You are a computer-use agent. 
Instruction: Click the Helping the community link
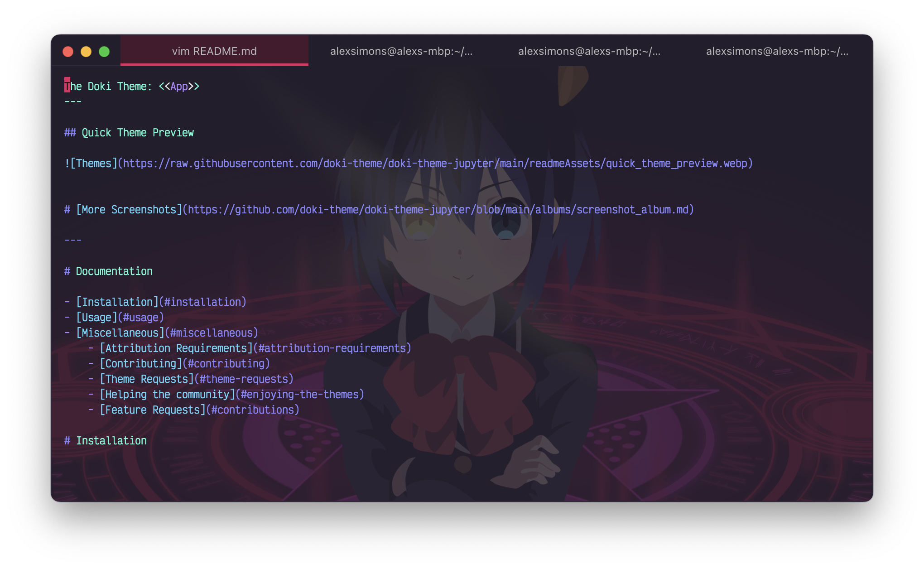(167, 394)
